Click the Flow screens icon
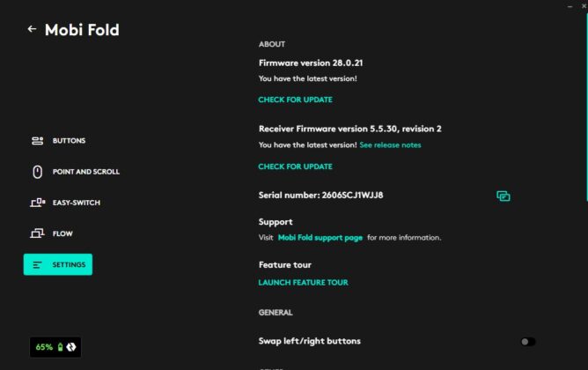 [x=37, y=233]
